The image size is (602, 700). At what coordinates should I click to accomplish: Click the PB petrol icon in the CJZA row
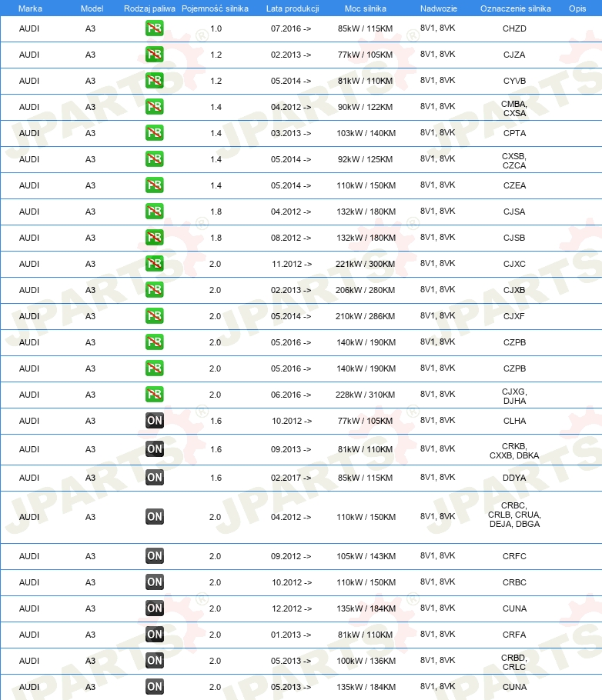pos(154,55)
